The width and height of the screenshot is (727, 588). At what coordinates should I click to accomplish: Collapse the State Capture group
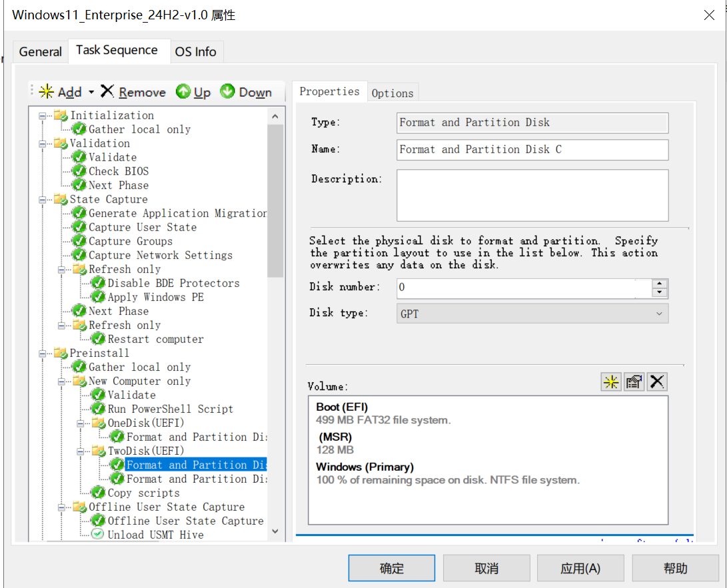tap(43, 199)
